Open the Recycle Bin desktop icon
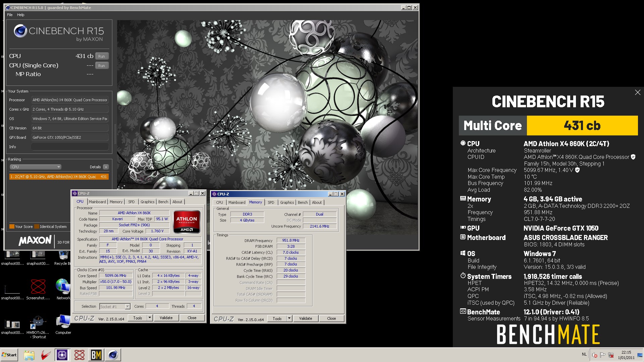The height and width of the screenshot is (362, 644). point(63,257)
